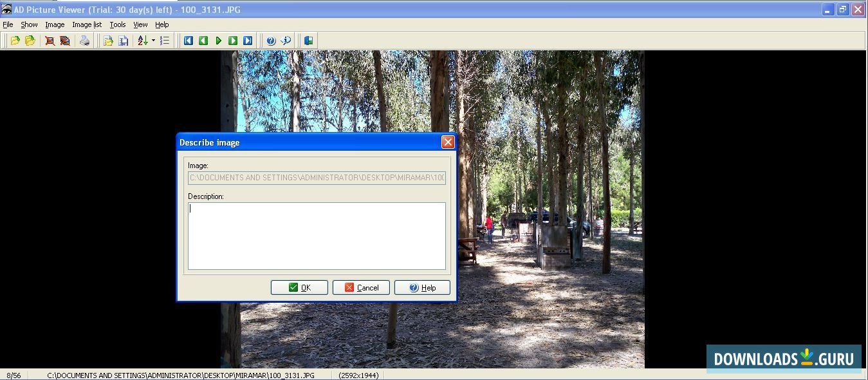
Task: Confirm description with the OK button
Action: click(299, 287)
